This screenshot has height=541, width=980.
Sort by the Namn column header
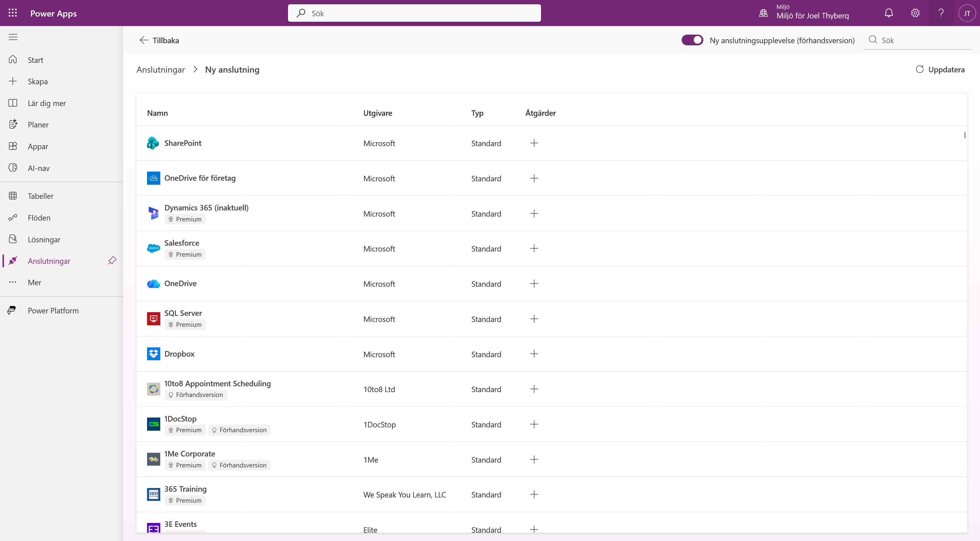(x=157, y=113)
